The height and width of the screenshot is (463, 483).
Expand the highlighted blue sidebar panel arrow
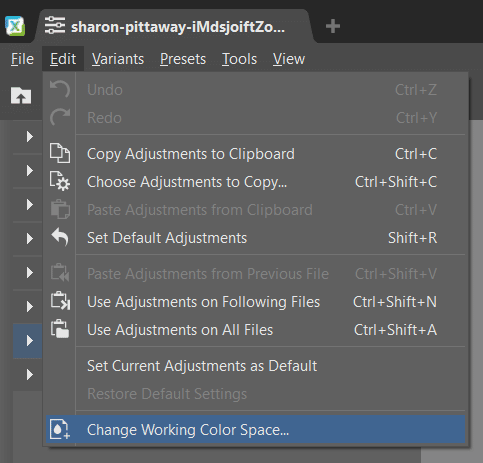click(x=30, y=340)
